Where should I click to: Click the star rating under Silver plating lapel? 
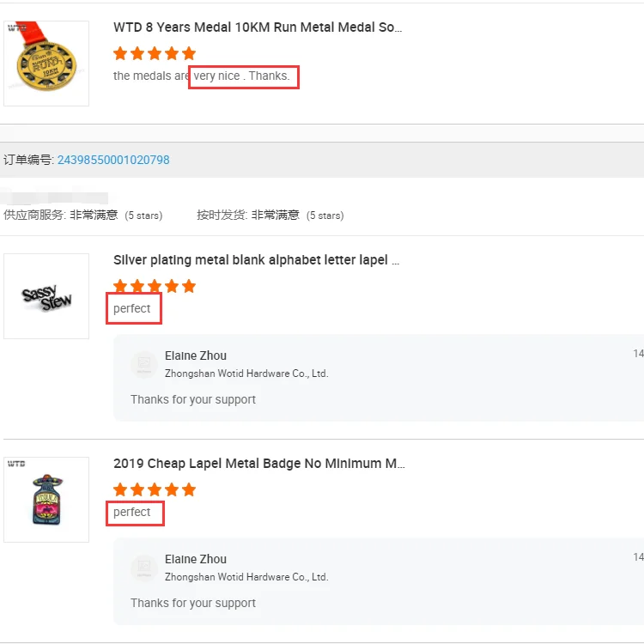[x=155, y=286]
